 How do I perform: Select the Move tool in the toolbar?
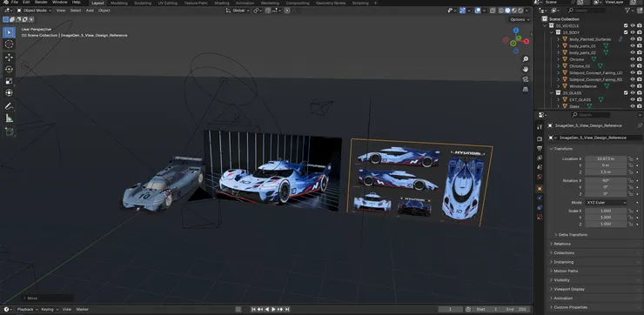click(x=9, y=57)
